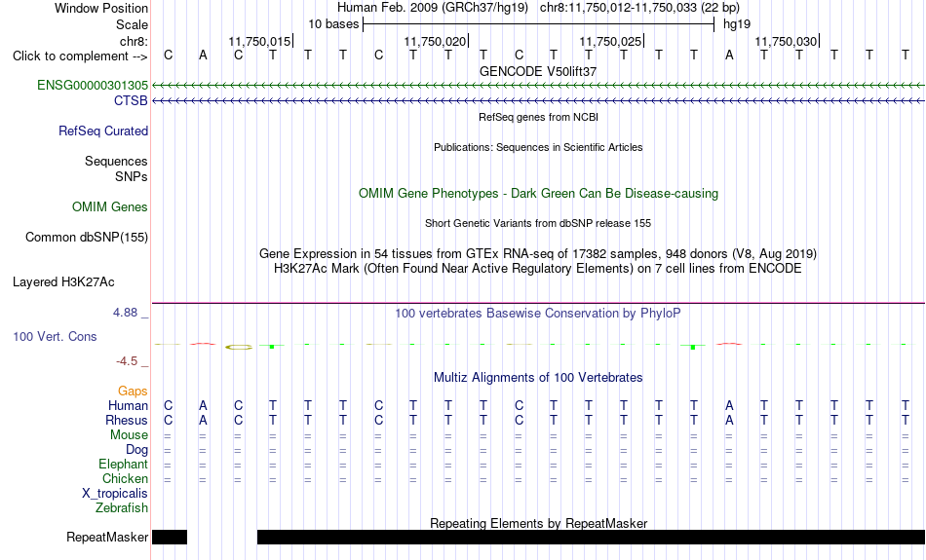926x560 pixels.
Task: Click the '10 bases' scale bar label
Action: [x=333, y=24]
